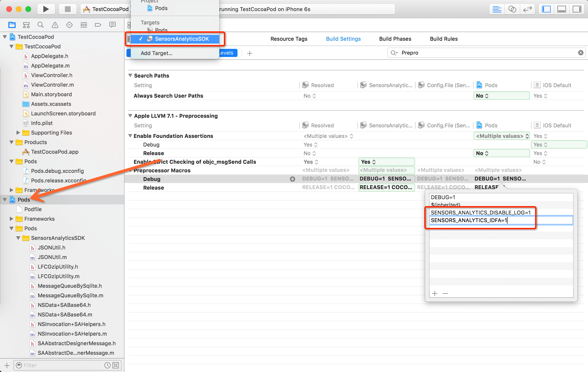Open the Issue navigator warning icon
This screenshot has width=588, height=372.
point(55,25)
